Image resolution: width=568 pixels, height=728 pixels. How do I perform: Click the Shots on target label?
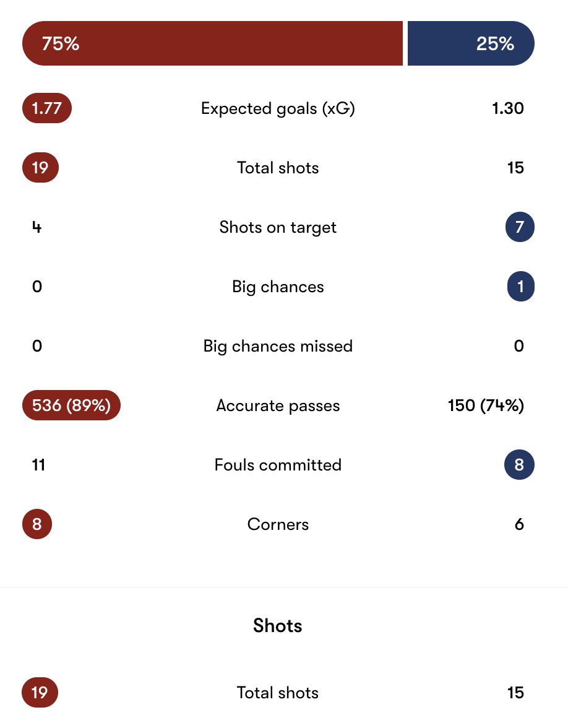278,227
